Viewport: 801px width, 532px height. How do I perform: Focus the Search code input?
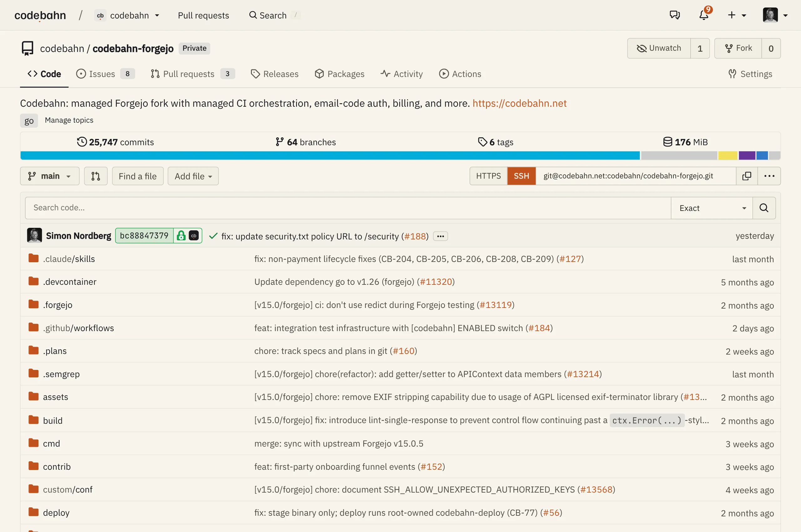click(x=348, y=208)
